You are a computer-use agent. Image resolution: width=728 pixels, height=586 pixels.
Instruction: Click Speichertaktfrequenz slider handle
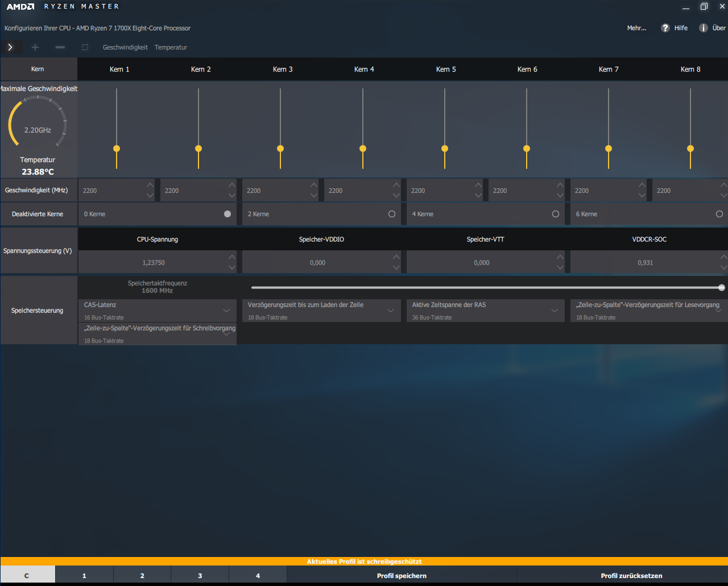point(722,288)
